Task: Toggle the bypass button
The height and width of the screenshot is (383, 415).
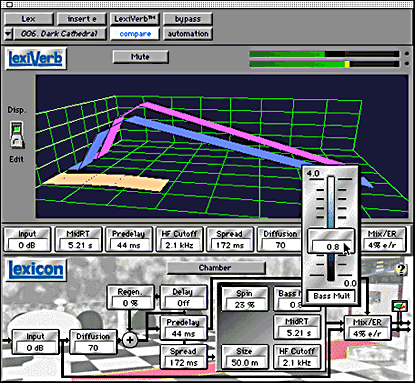Action: click(x=188, y=19)
